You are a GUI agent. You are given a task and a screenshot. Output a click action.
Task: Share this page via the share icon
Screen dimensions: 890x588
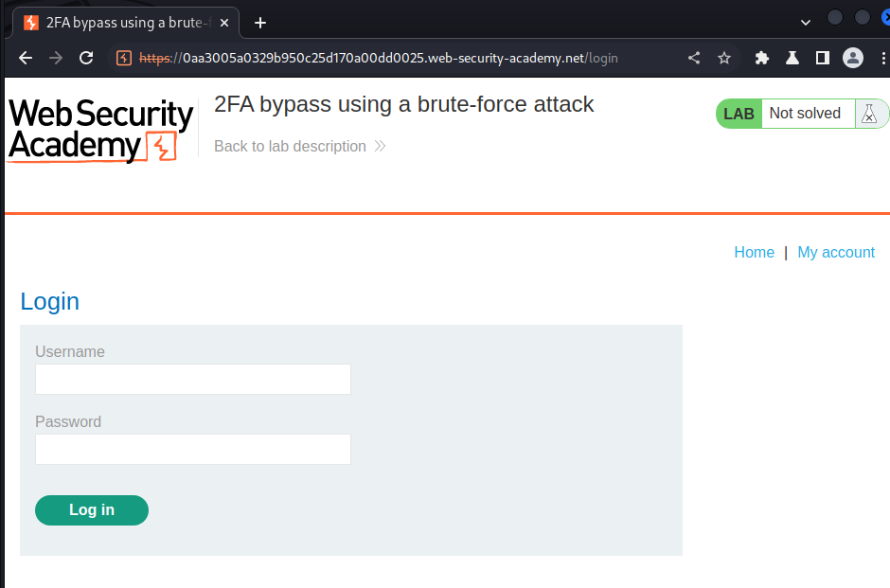[x=694, y=58]
